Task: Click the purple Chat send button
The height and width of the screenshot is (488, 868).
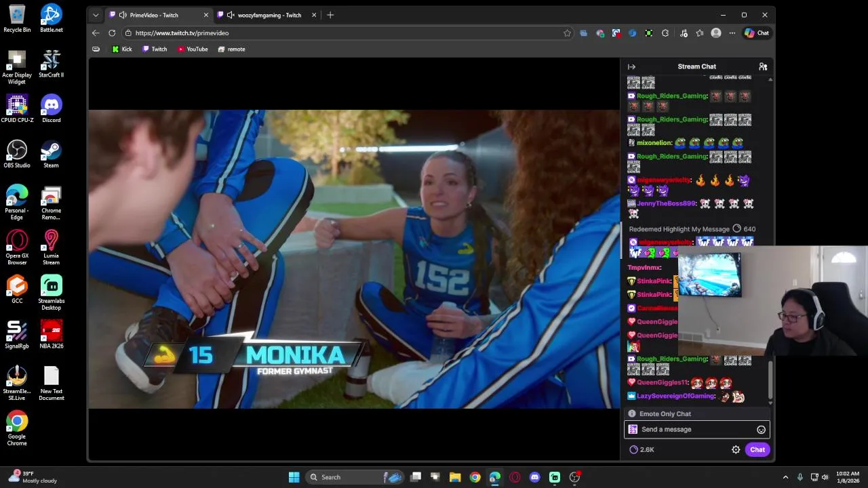Action: 757,449
